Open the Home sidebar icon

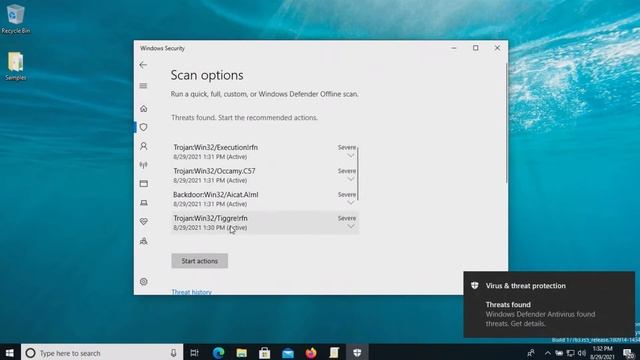[144, 109]
